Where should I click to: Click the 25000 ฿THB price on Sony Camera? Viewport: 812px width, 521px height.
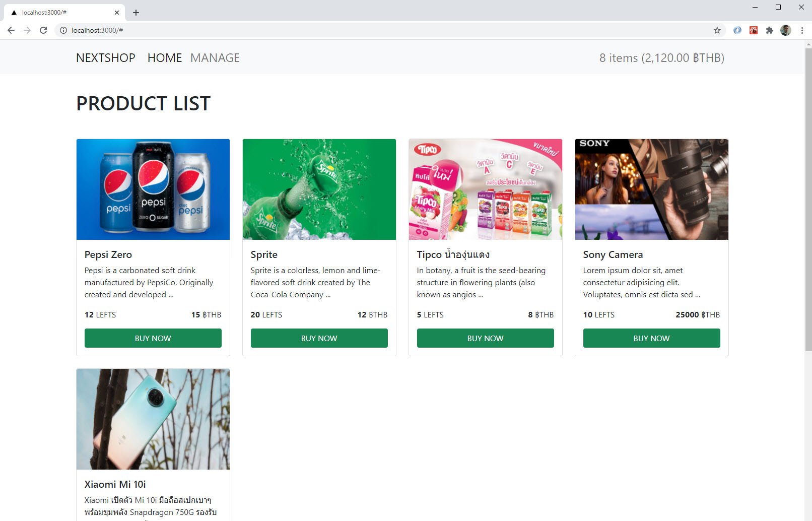(x=698, y=314)
